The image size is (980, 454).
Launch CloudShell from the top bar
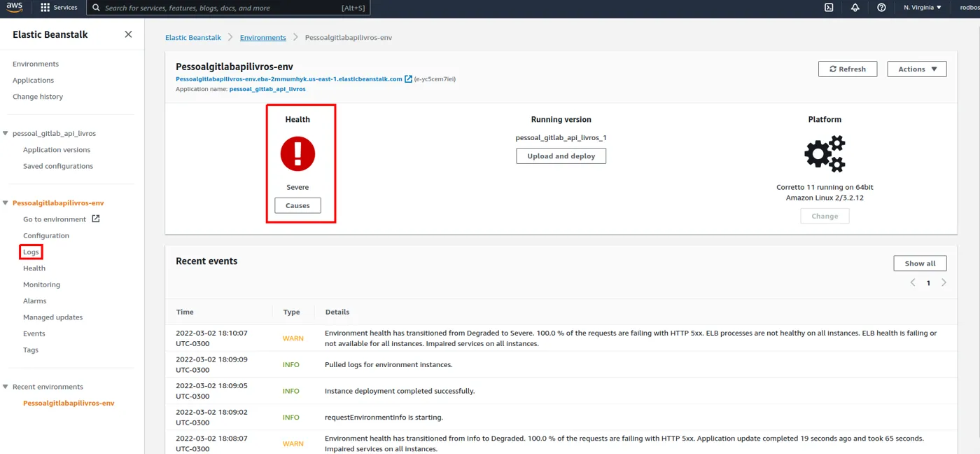829,8
